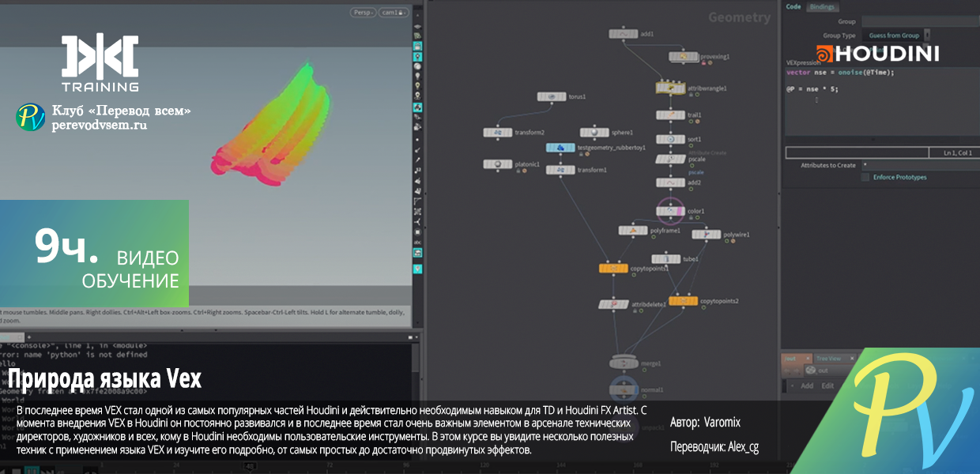Select the polyframe1 node
980x474 pixels.
pos(633,231)
